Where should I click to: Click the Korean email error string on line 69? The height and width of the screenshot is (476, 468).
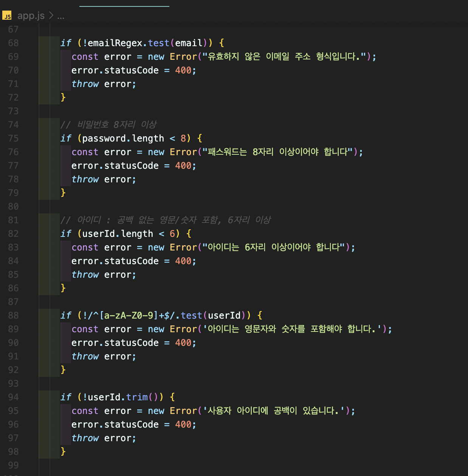pyautogui.click(x=284, y=57)
